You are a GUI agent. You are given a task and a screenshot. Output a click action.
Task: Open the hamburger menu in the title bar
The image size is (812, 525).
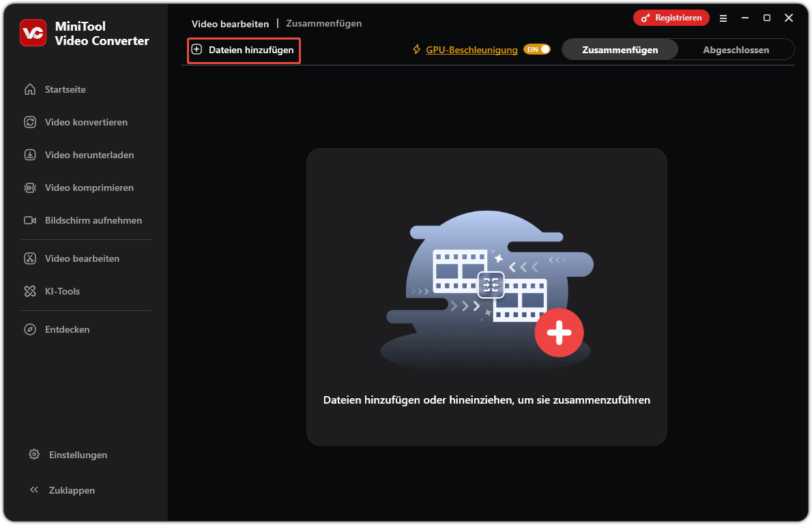(723, 18)
